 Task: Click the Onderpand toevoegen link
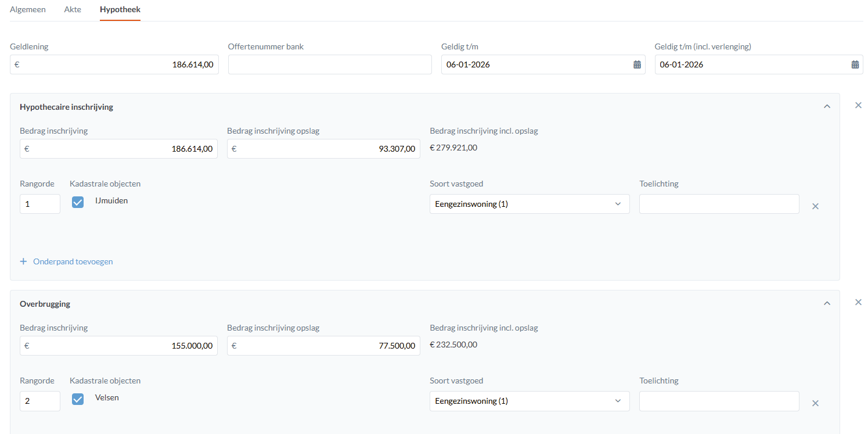click(73, 261)
